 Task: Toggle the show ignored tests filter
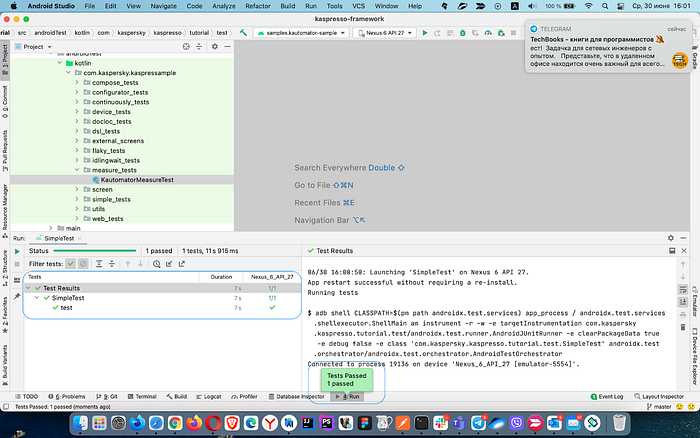click(x=83, y=264)
